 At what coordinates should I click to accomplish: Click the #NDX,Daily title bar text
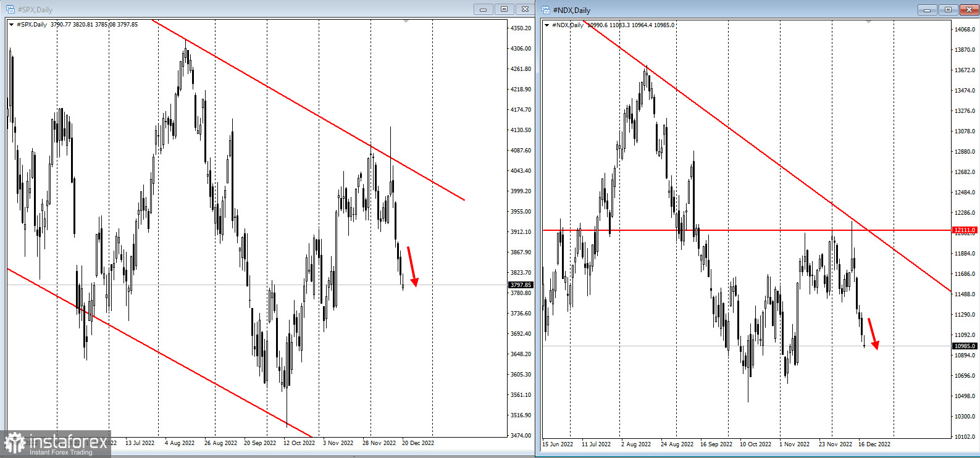[x=571, y=10]
